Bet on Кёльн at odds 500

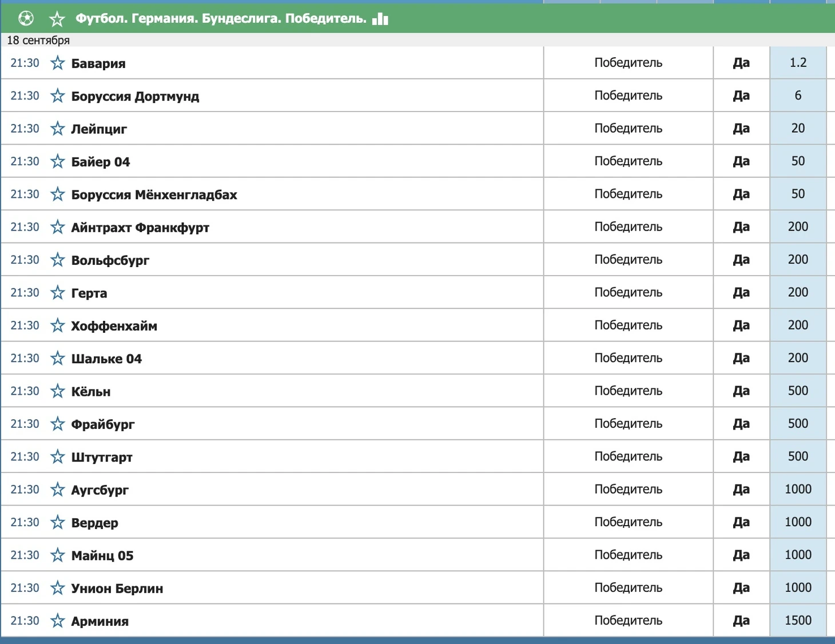(798, 391)
